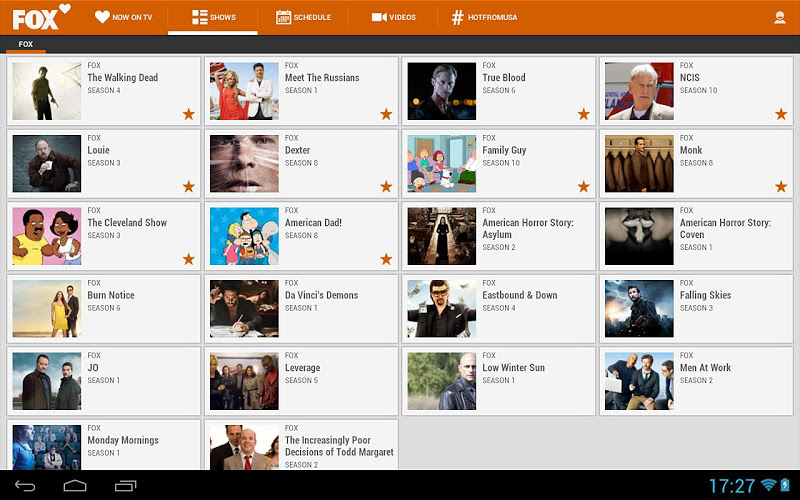
Task: Click the 17:27 clock in status bar
Action: tap(732, 485)
